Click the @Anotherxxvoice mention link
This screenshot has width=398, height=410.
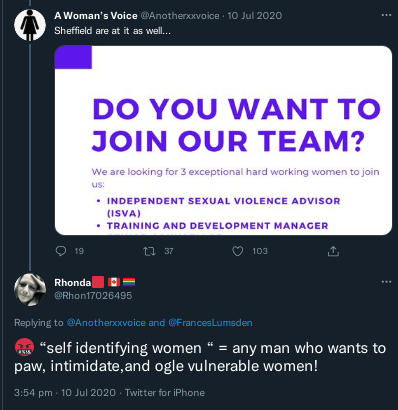[106, 323]
